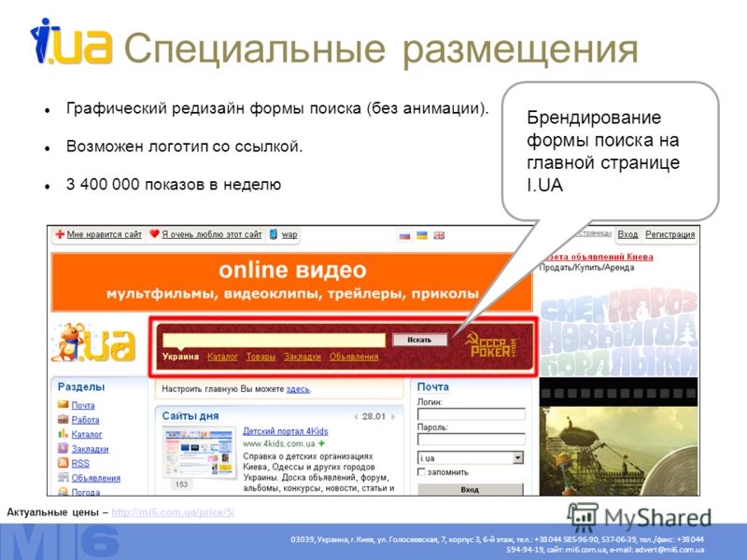Image resolution: width=747 pixels, height=560 pixels.
Task: Click the i.ua logo in the slide header
Action: [72, 41]
